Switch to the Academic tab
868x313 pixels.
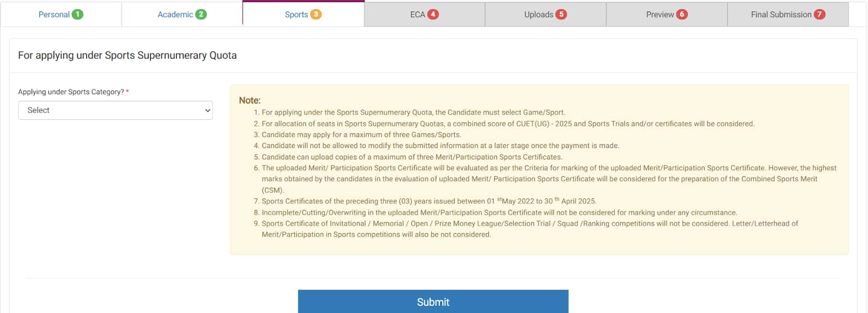(182, 15)
